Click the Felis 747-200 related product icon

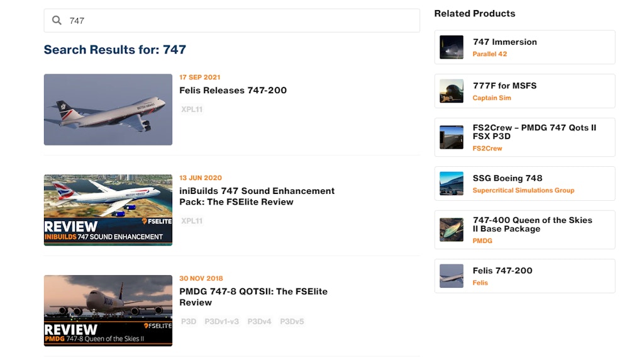tap(452, 276)
